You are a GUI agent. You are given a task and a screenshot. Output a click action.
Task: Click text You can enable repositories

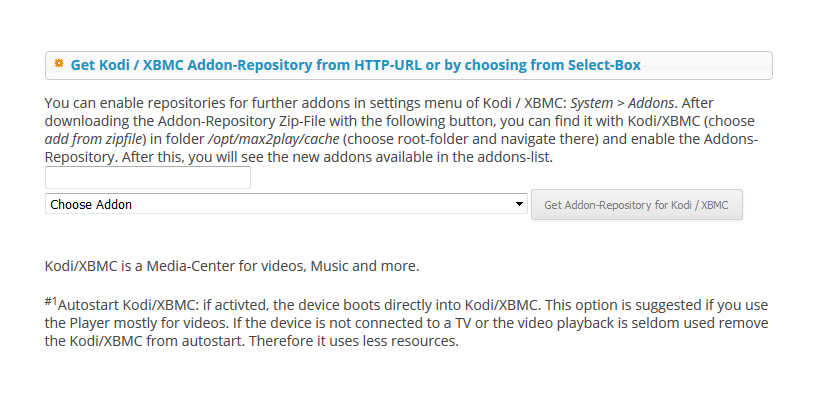(x=131, y=103)
